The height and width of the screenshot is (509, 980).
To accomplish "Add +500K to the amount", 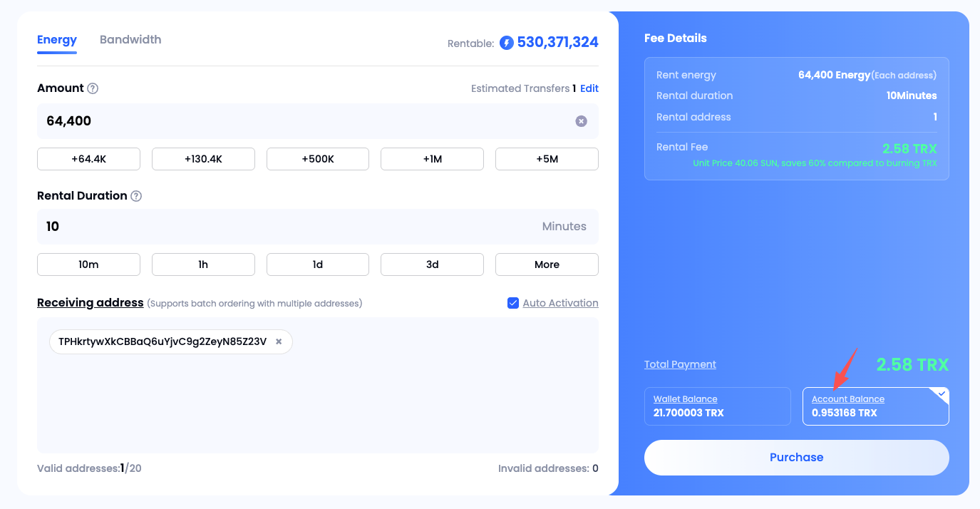I will 318,159.
